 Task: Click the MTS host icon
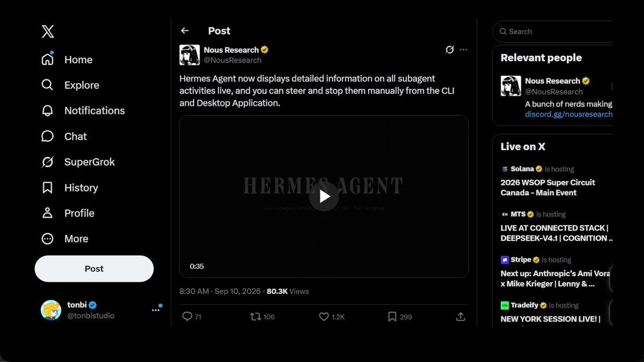click(504, 214)
